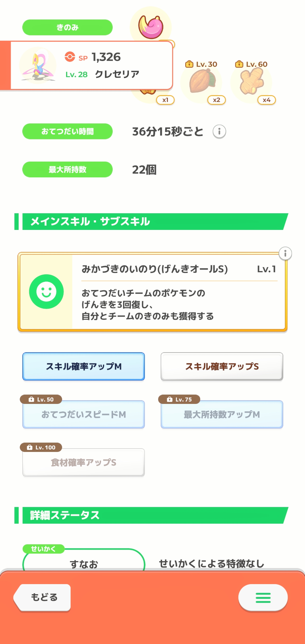Open info for helping time interval
Image resolution: width=305 pixels, height=644 pixels.
pyautogui.click(x=219, y=132)
